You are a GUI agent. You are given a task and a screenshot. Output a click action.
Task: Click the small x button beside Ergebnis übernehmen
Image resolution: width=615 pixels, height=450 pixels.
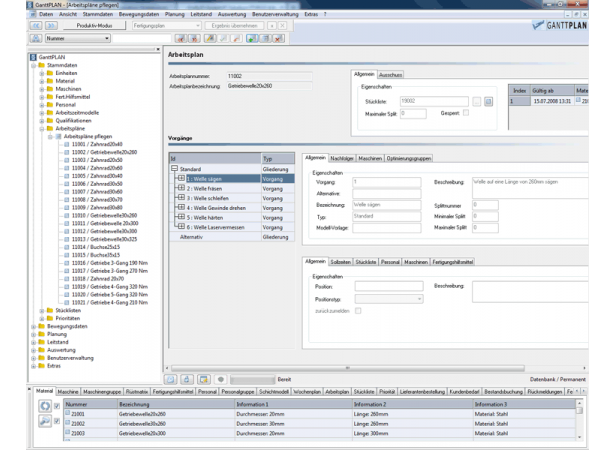click(272, 26)
